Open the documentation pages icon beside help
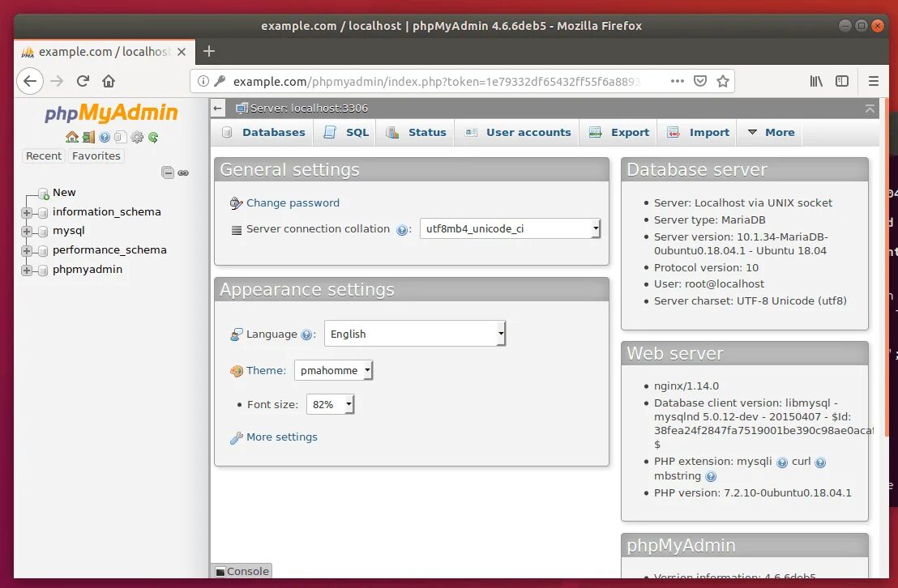The height and width of the screenshot is (588, 898). (x=120, y=137)
